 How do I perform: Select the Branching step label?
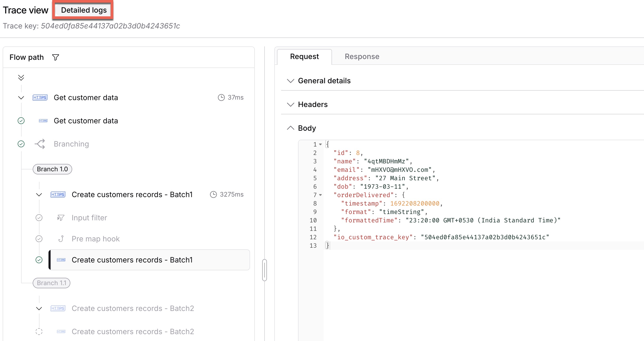click(71, 144)
